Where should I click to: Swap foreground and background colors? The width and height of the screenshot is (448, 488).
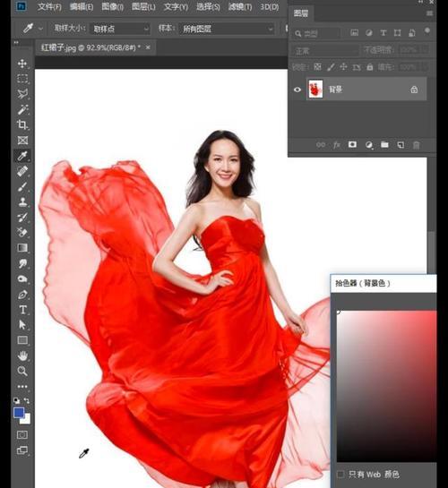(27, 400)
